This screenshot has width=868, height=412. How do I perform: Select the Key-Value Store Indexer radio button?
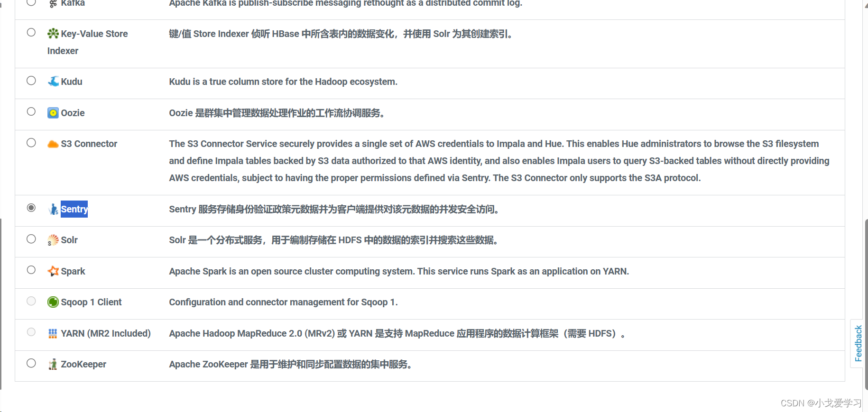[31, 32]
